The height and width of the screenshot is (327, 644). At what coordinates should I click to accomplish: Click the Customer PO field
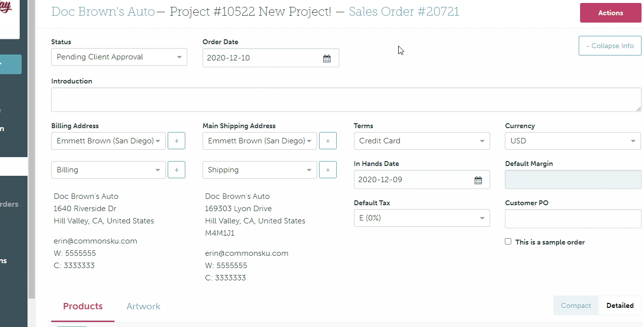pos(573,219)
